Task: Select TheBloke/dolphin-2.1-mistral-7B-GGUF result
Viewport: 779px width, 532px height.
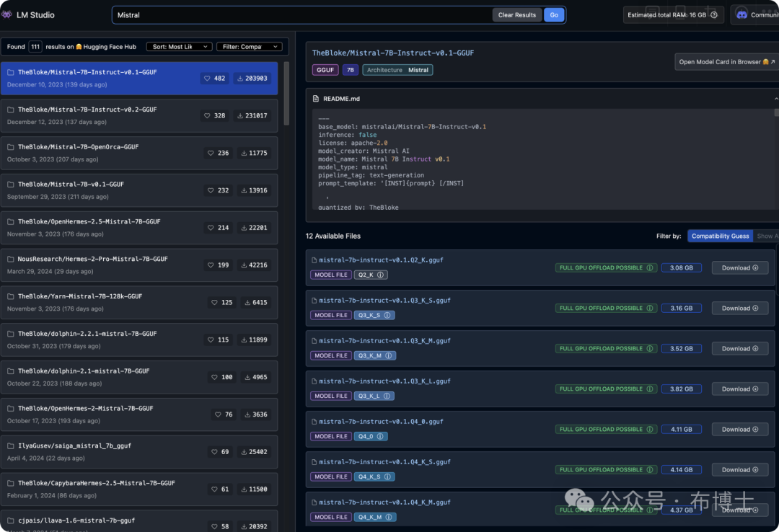Action: click(x=139, y=377)
